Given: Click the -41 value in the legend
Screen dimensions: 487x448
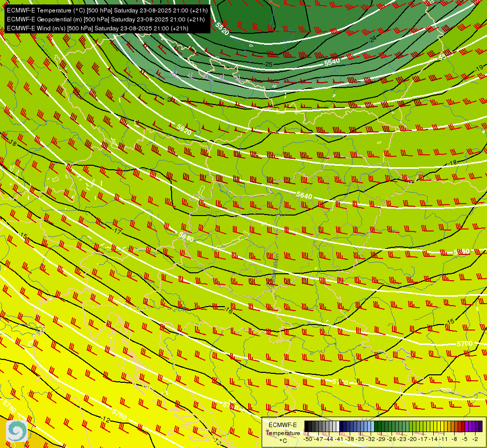Looking at the screenshot, I should [339, 440].
